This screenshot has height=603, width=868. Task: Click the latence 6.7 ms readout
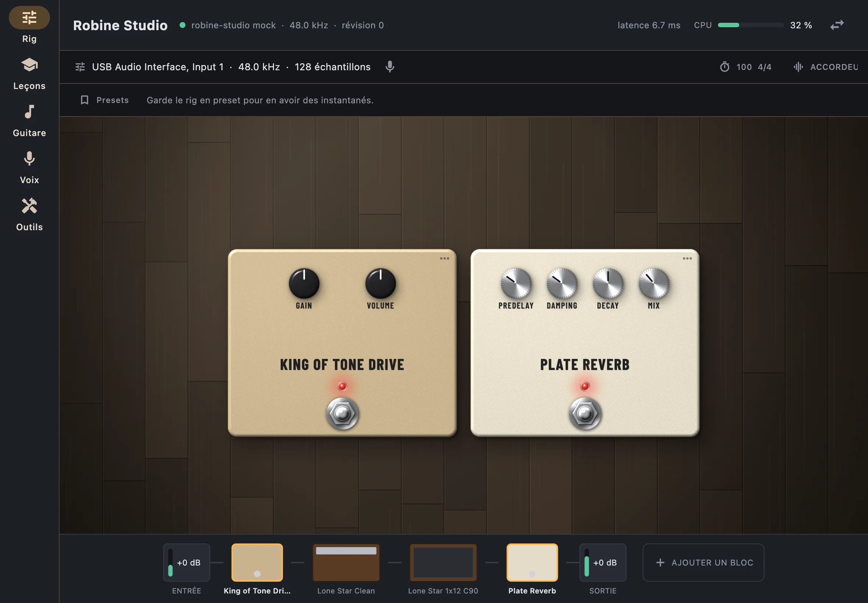click(x=649, y=25)
